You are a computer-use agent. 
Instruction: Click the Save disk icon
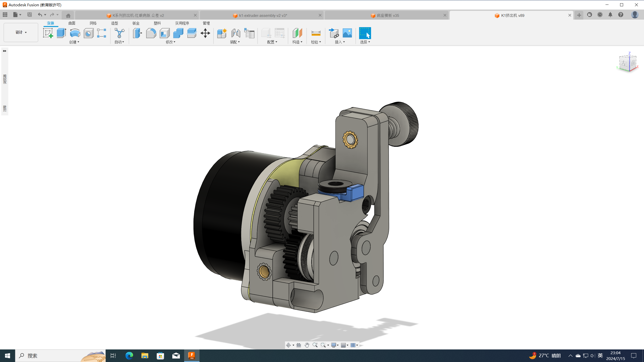coord(30,15)
